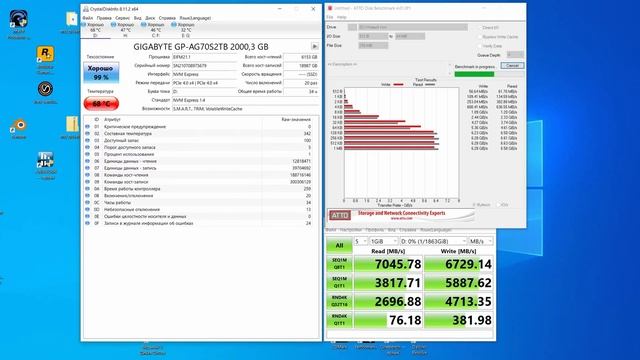Screen dimensions: 640x360
Task: Open the Сервис menu in CrystalDiskInfo
Action: (x=122, y=18)
